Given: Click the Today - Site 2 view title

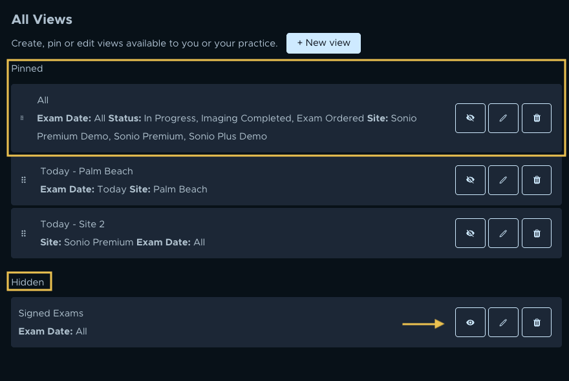Looking at the screenshot, I should (72, 224).
